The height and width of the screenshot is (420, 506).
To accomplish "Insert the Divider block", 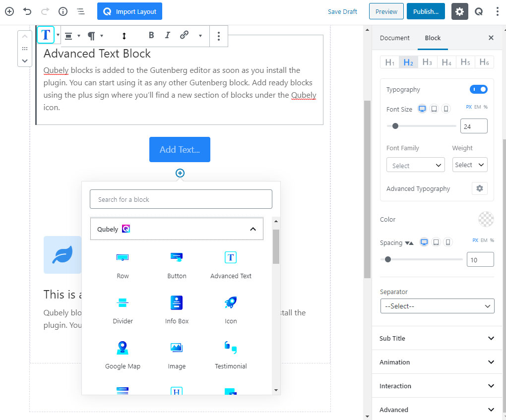I will click(x=123, y=310).
